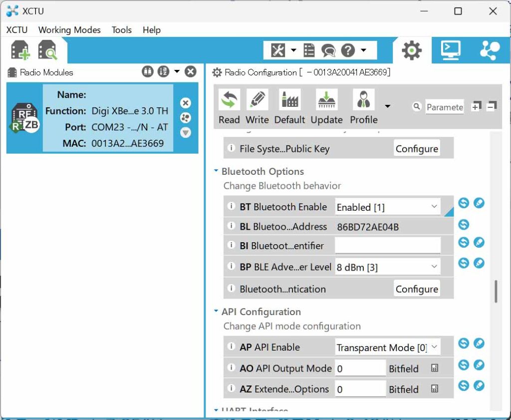Discover network nodes for this module
The image size is (511, 420).
[x=186, y=118]
